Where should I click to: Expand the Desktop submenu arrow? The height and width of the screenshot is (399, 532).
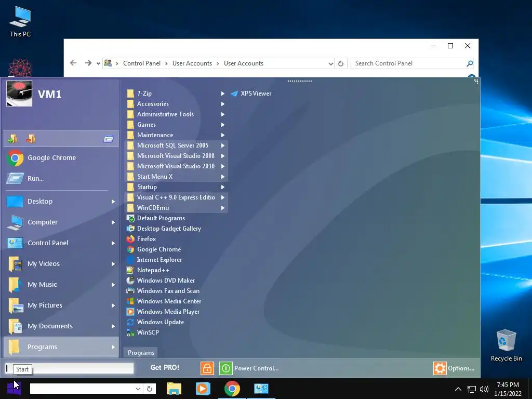tap(113, 202)
